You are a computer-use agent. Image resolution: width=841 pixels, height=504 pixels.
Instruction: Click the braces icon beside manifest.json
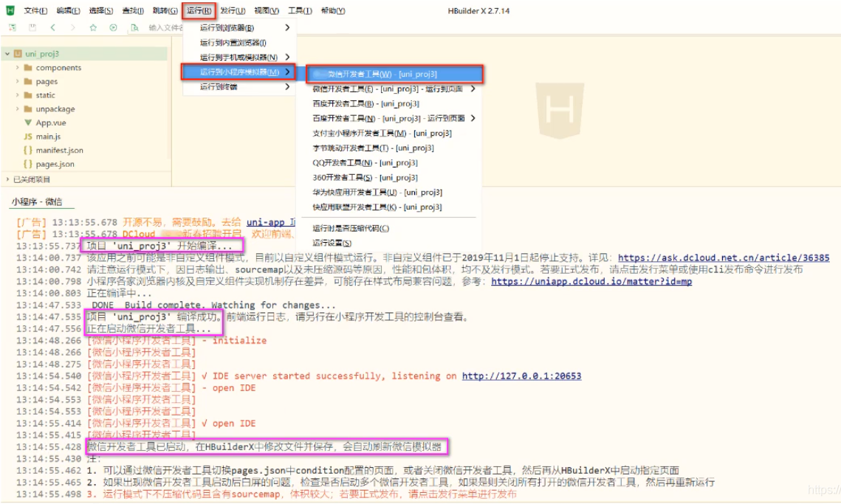[28, 150]
